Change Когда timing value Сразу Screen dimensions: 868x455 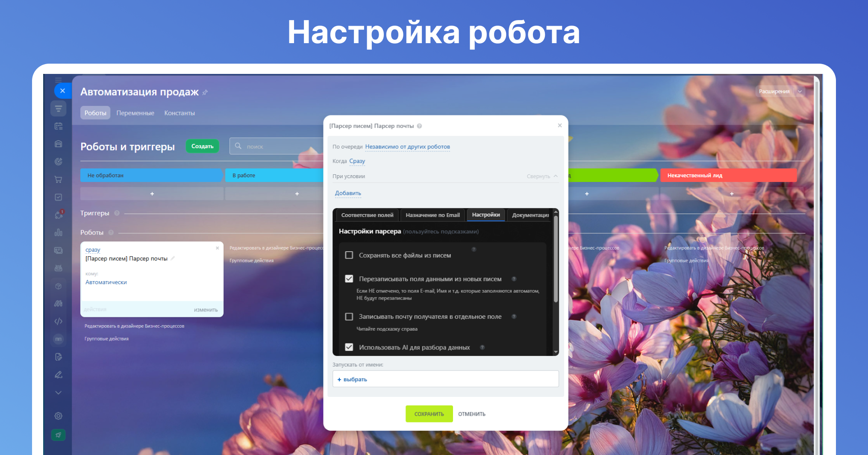point(357,161)
